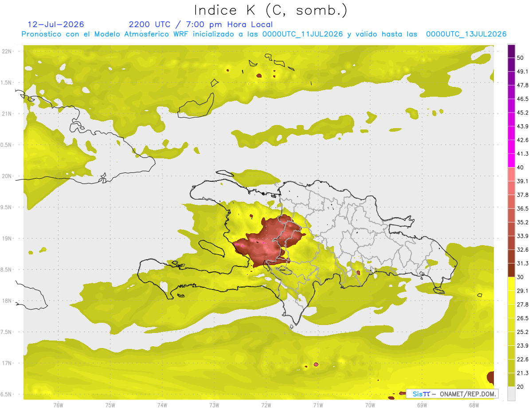The width and height of the screenshot is (532, 411).
Task: Click colorbar value 36.5
Action: pyautogui.click(x=523, y=208)
